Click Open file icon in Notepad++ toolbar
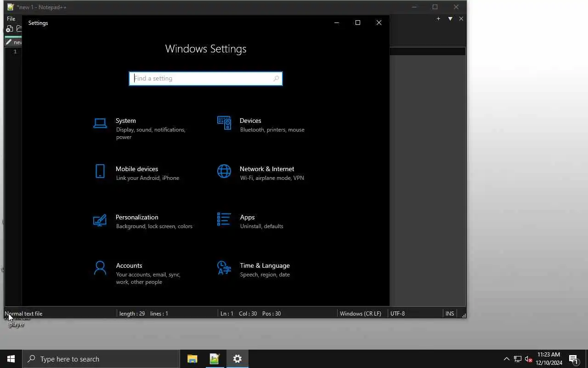The height and width of the screenshot is (368, 588). (19, 29)
